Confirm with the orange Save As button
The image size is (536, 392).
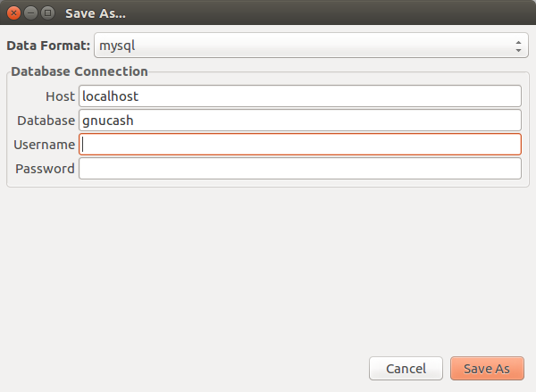[x=487, y=369]
